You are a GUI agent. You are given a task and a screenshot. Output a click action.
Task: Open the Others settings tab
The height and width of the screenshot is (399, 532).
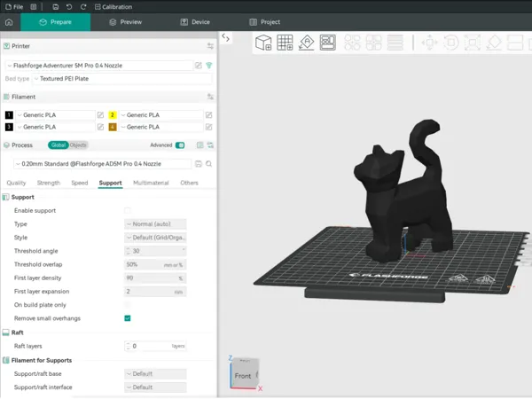(x=190, y=183)
